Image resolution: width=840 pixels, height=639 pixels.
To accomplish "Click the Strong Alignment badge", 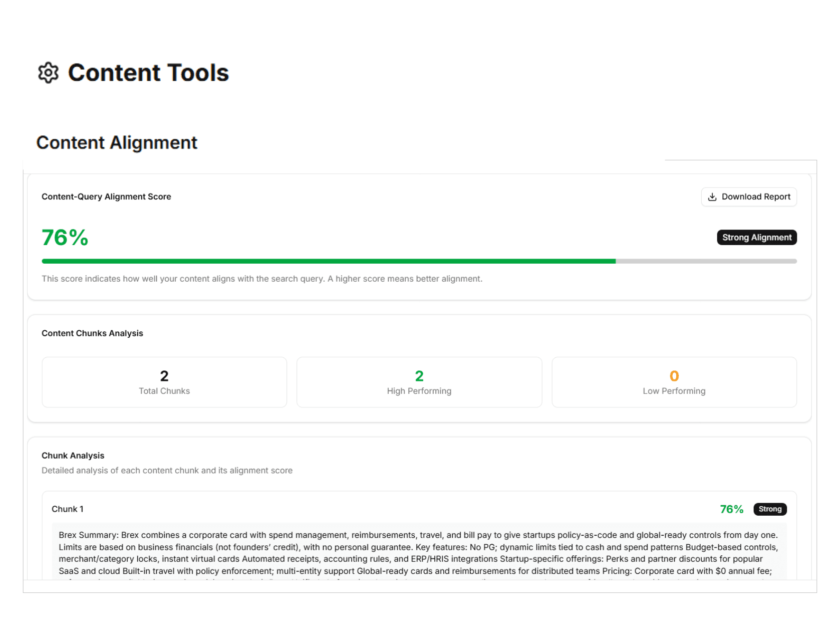I will pyautogui.click(x=756, y=237).
